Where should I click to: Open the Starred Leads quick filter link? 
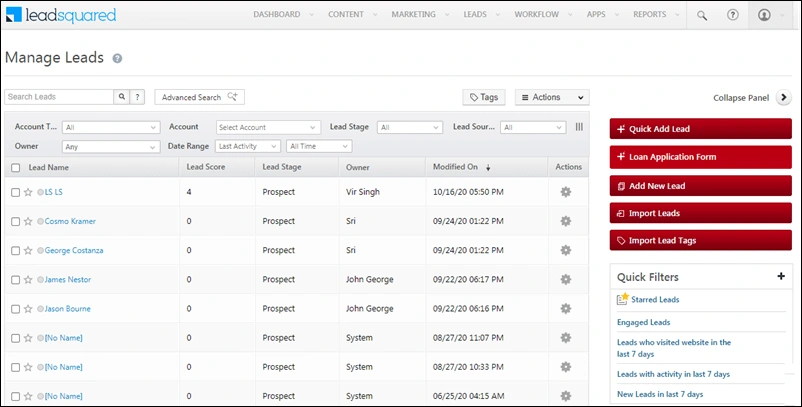pyautogui.click(x=655, y=300)
